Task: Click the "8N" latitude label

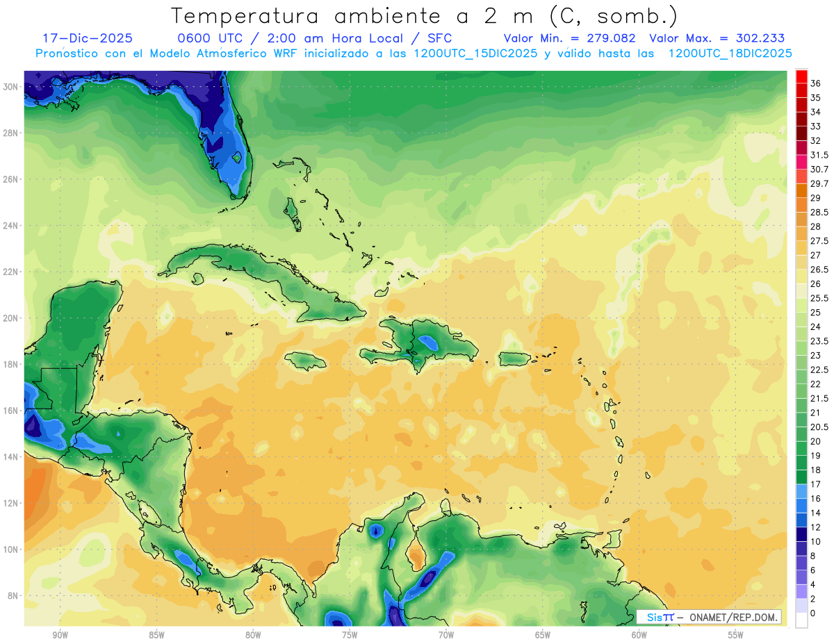Action: [x=13, y=596]
